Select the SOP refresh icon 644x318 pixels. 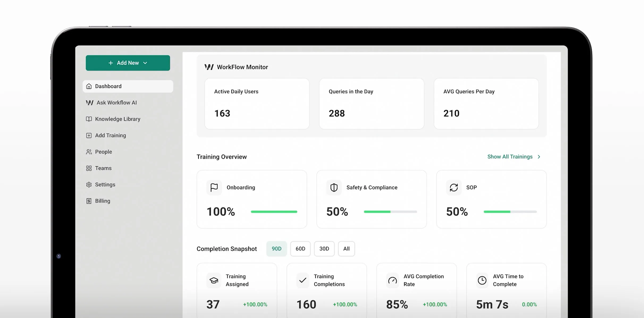tap(453, 187)
